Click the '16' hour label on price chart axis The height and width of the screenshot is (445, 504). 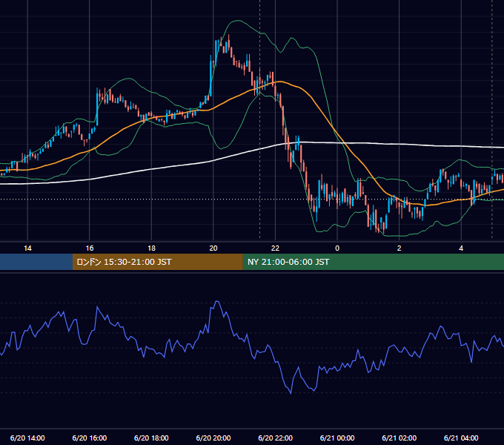coord(90,248)
